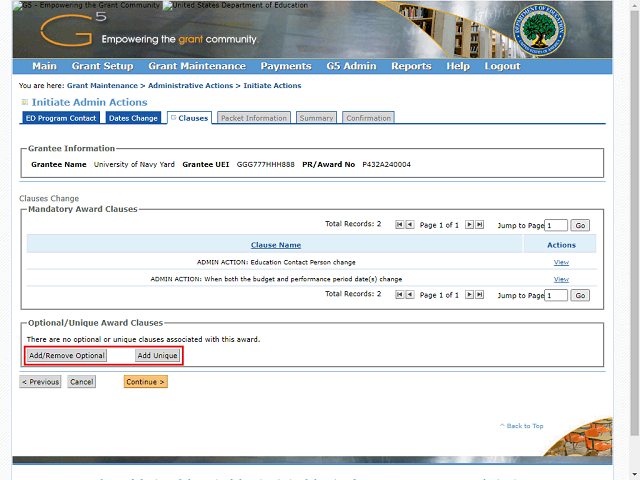The width and height of the screenshot is (640, 480).
Task: Click the Add Unique button
Action: coord(157,356)
